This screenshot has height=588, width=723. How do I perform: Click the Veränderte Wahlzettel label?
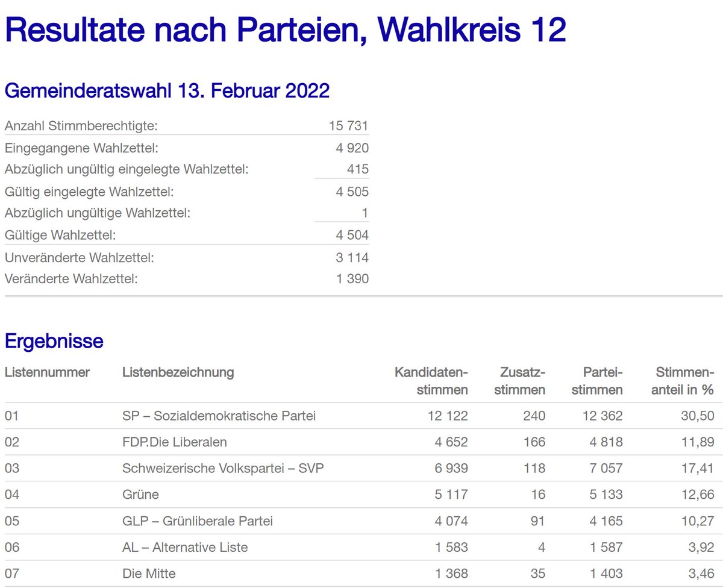(x=71, y=279)
